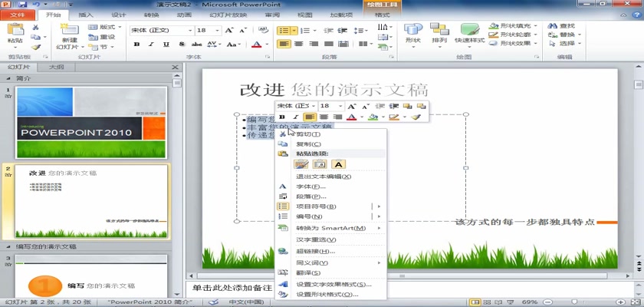Click Reset (重设) slide icon
Viewport: 644px width, 307px height.
[x=102, y=37]
